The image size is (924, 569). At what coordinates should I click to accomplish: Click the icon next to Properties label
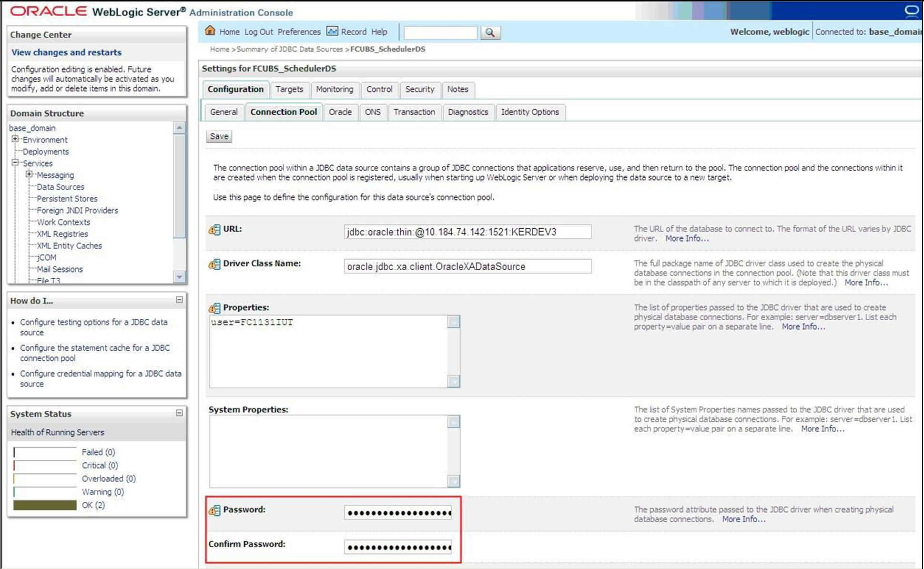click(214, 308)
